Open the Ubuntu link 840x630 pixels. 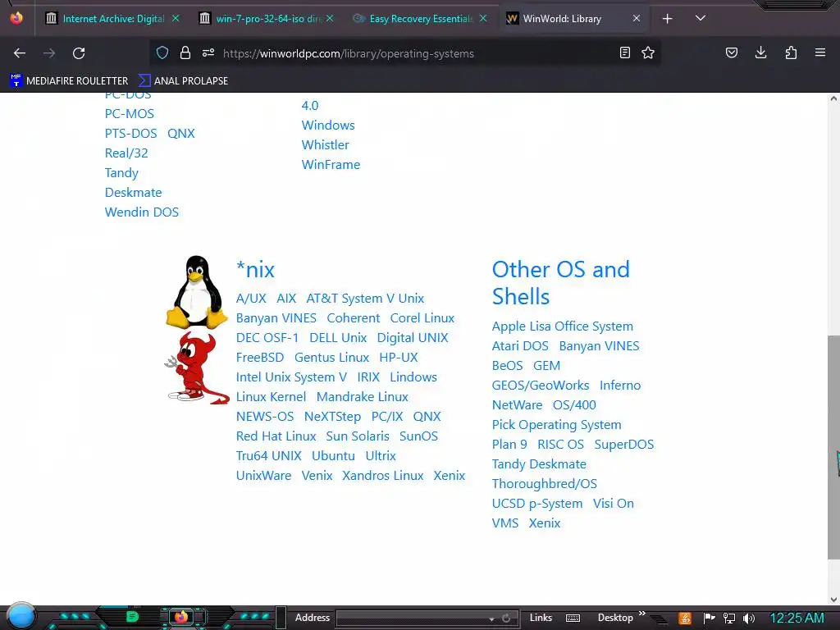[x=333, y=456]
